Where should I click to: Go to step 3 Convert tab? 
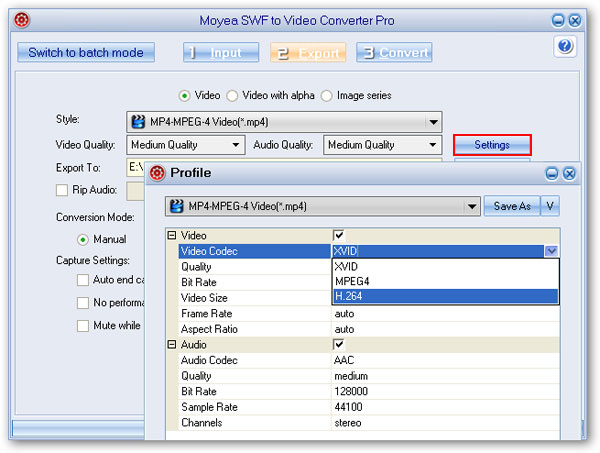click(x=394, y=52)
